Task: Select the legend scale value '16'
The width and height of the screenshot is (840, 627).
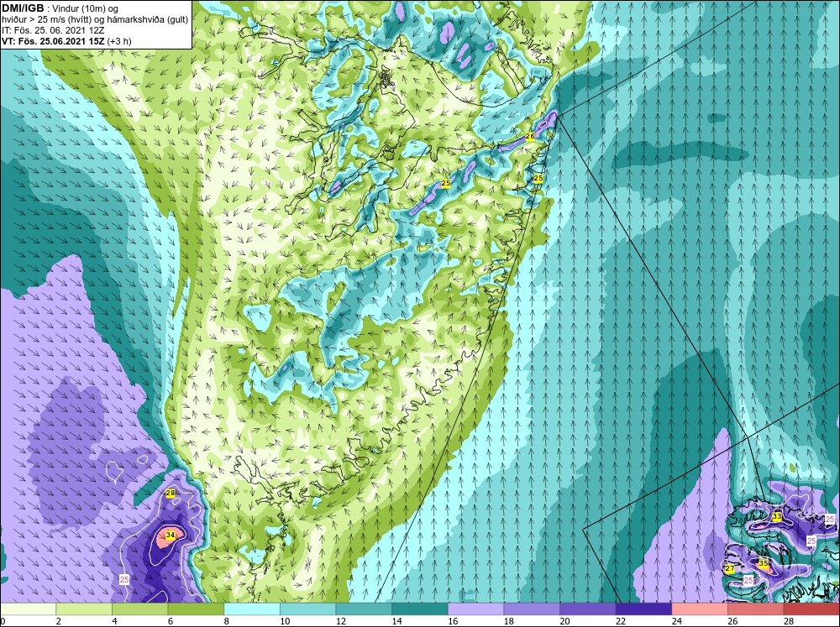Action: click(x=453, y=621)
